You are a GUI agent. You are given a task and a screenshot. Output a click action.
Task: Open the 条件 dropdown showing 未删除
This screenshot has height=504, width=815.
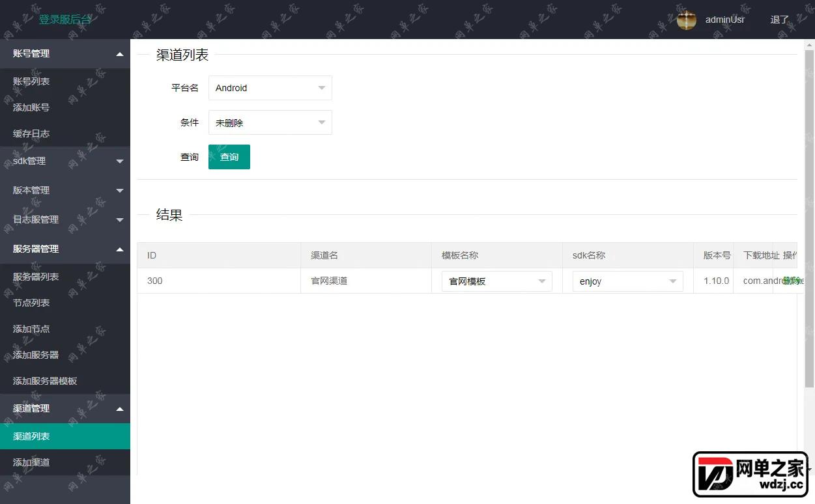click(270, 122)
